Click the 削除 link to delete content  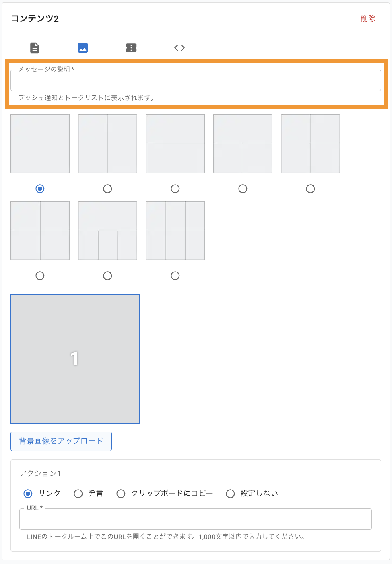[x=369, y=18]
